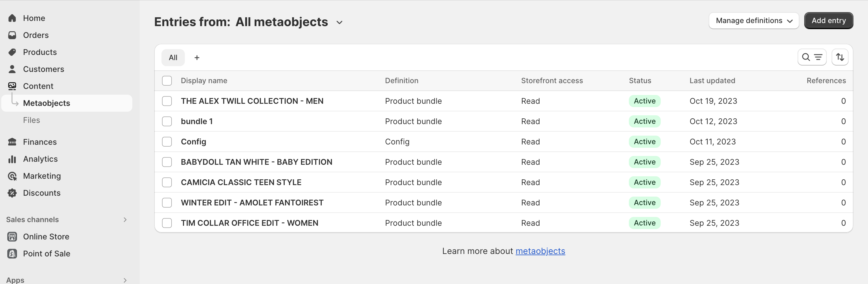Open Files in the Content submenu
The image size is (868, 284).
tap(31, 120)
